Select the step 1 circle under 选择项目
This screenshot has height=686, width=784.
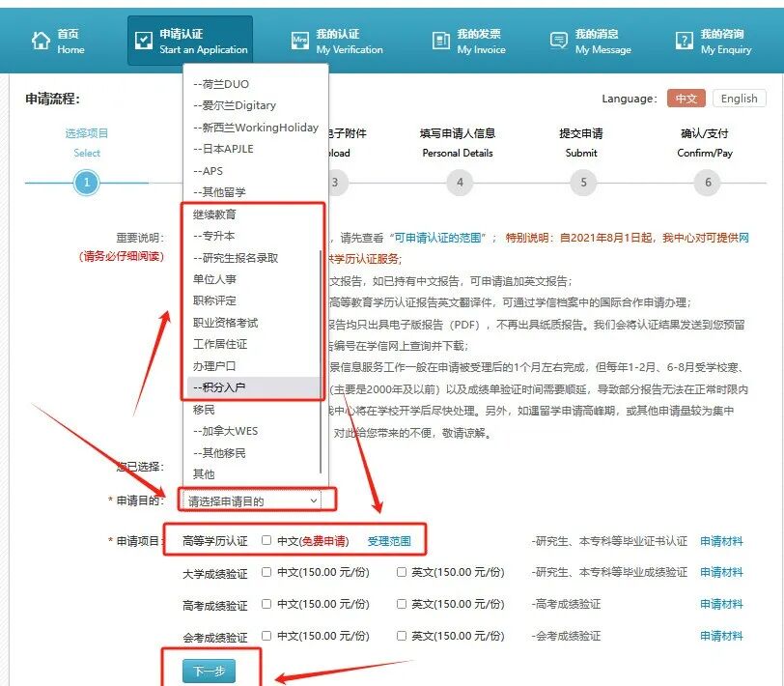87,182
